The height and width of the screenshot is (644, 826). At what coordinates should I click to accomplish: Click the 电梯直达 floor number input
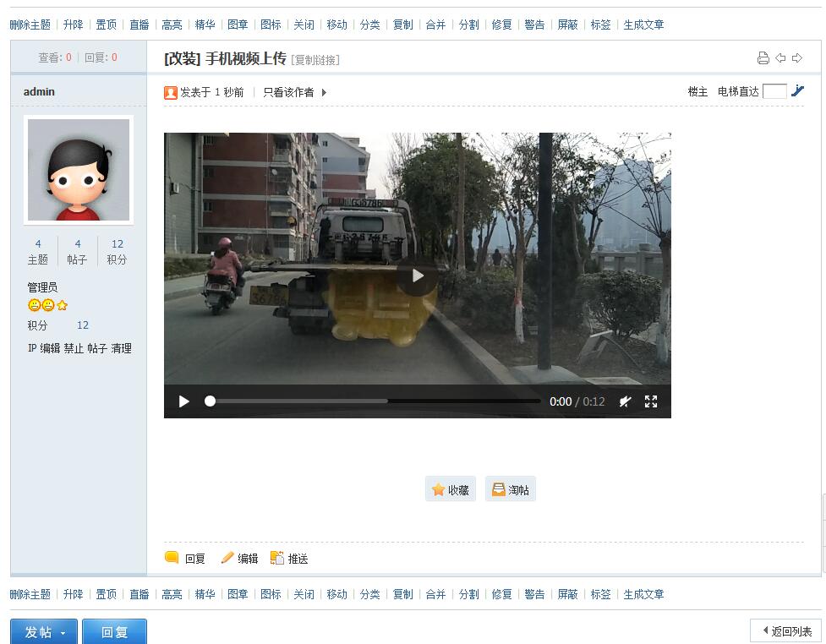(774, 91)
